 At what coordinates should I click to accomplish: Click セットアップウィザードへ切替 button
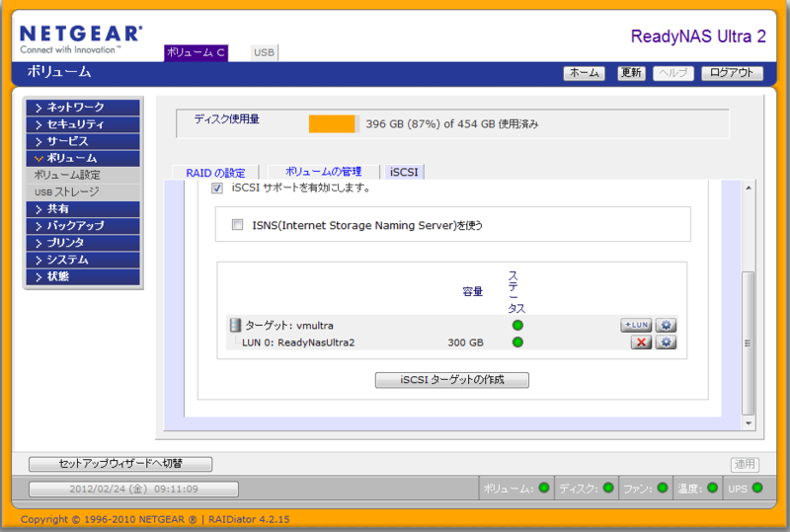pyautogui.click(x=120, y=464)
